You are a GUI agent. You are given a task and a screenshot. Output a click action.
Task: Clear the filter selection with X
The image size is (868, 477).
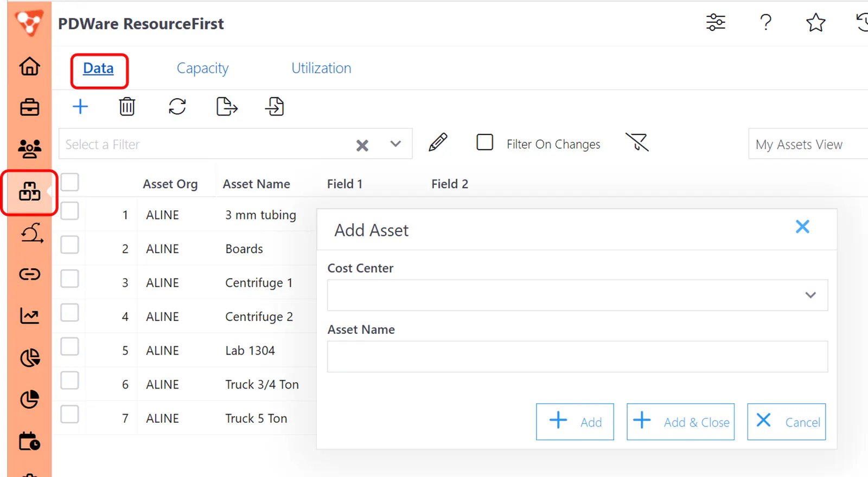click(362, 145)
